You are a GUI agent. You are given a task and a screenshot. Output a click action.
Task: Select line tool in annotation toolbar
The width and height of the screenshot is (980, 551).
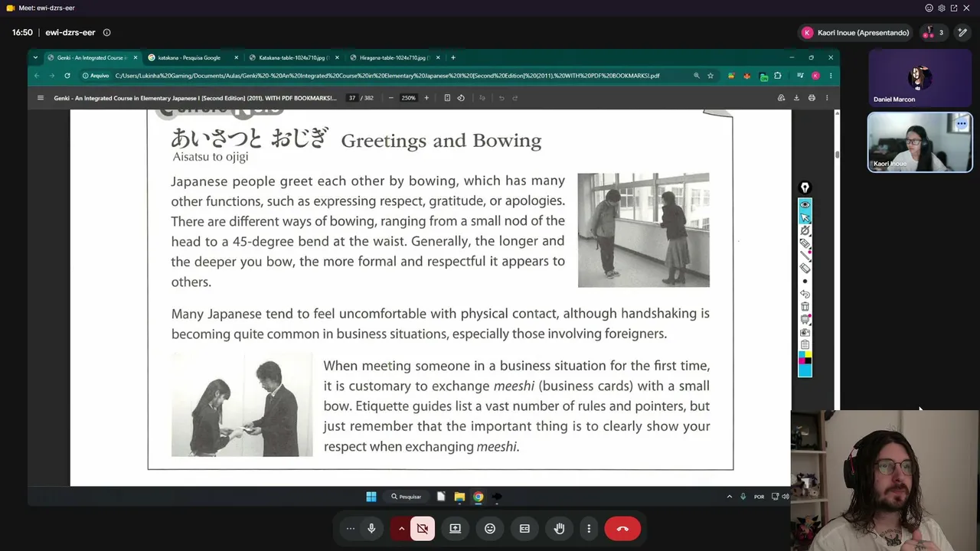pos(805,256)
